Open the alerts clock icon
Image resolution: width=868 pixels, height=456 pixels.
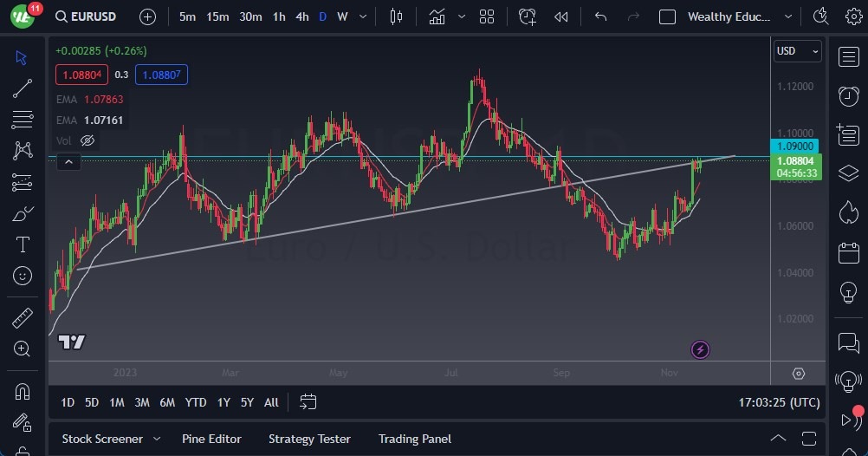(848, 96)
